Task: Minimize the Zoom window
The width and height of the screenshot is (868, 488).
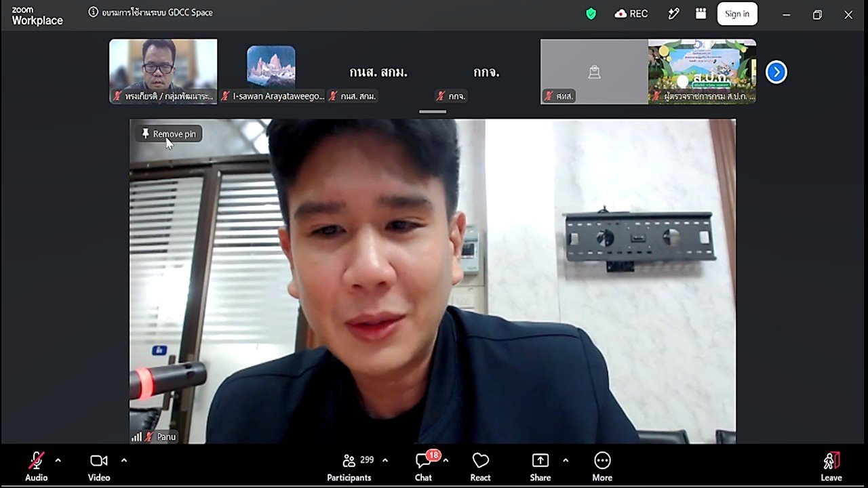Action: click(x=786, y=14)
